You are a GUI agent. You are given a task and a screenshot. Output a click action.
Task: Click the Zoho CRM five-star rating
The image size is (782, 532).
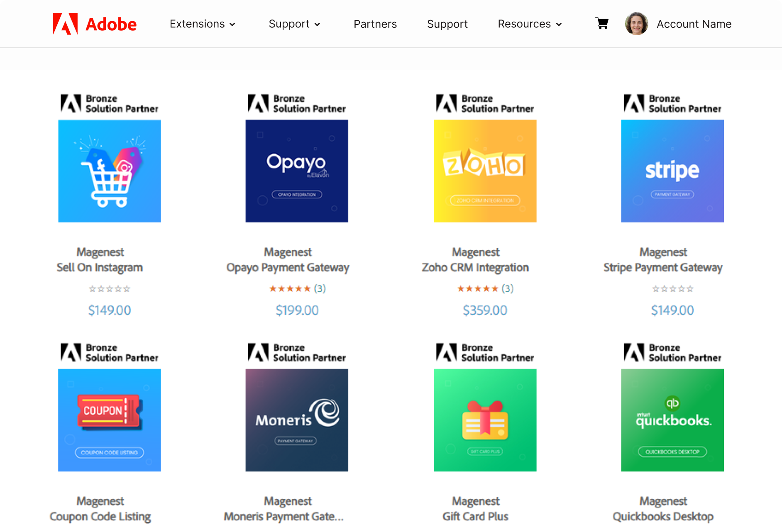tap(477, 288)
